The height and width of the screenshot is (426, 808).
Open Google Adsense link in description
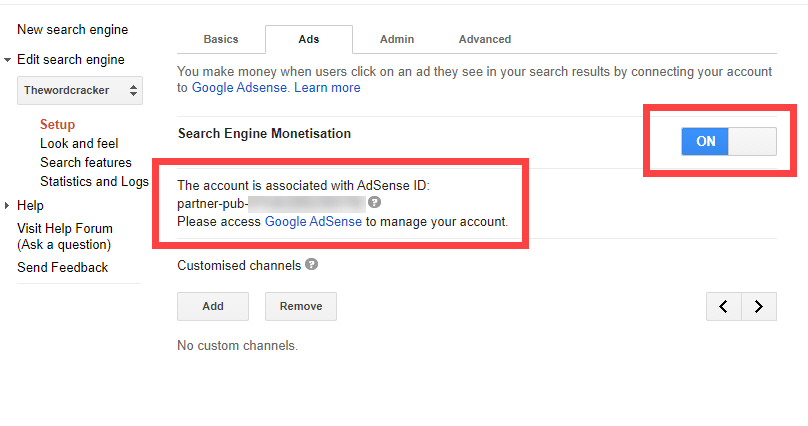click(x=239, y=88)
